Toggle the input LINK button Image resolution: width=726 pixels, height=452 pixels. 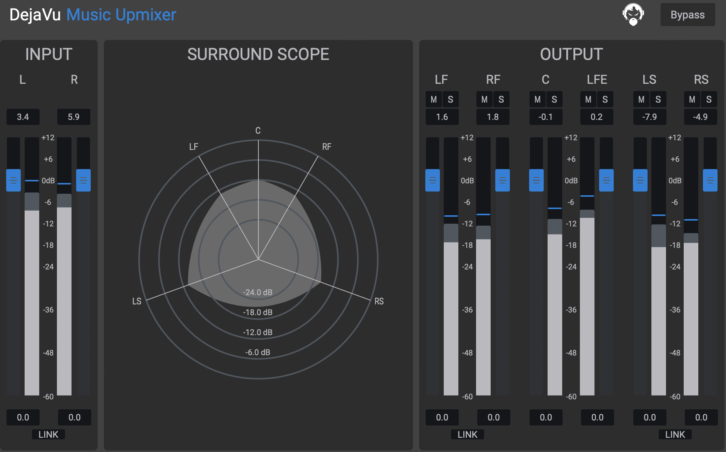[48, 434]
